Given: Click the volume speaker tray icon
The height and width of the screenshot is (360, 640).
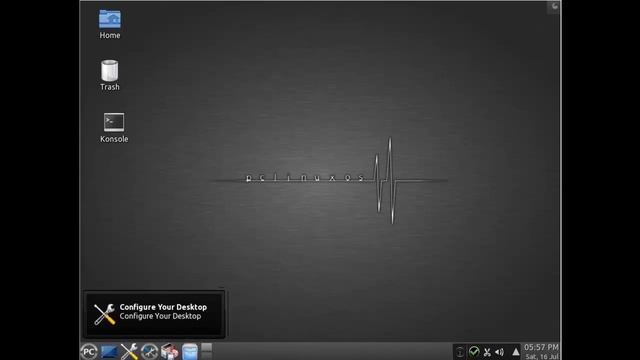Looking at the screenshot, I should point(500,352).
